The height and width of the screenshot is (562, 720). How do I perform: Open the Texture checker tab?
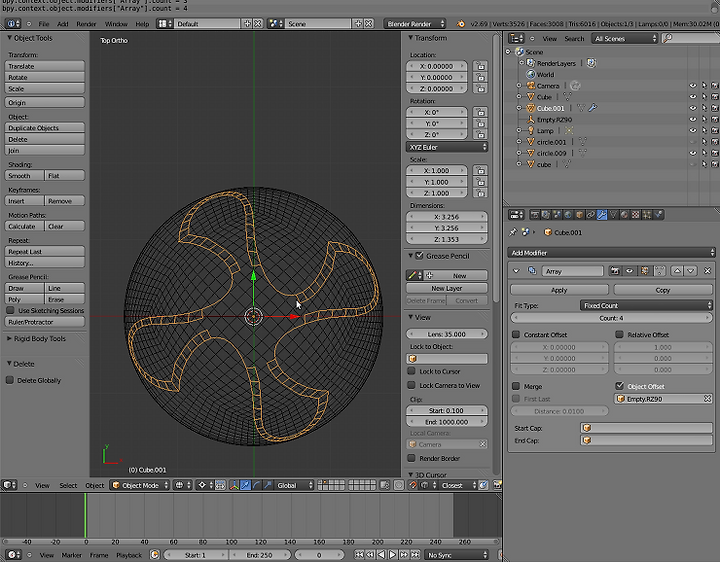[636, 214]
